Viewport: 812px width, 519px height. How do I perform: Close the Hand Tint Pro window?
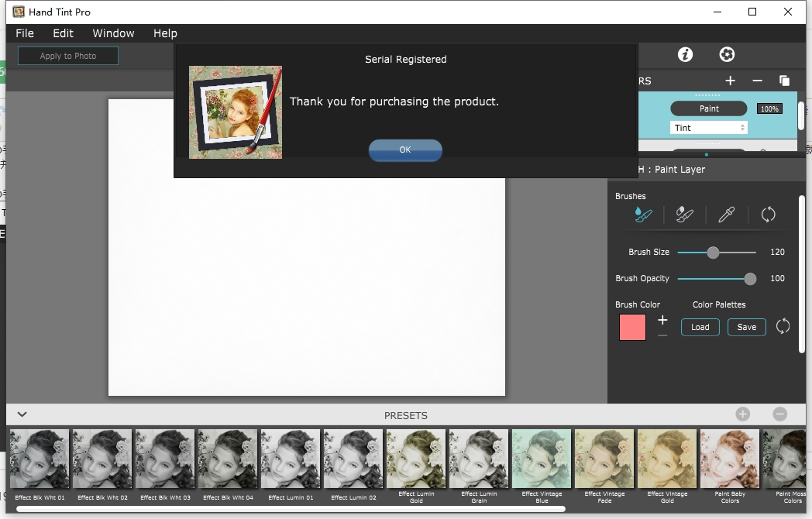pyautogui.click(x=788, y=12)
